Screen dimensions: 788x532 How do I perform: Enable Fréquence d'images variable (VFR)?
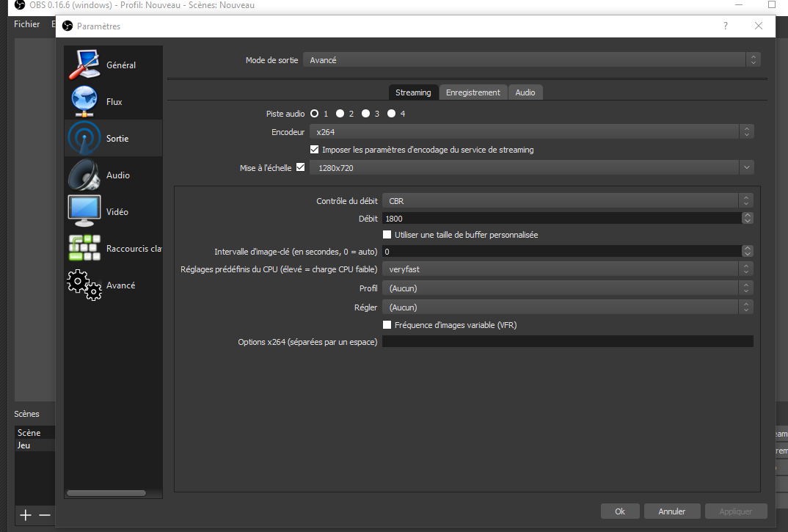click(387, 325)
